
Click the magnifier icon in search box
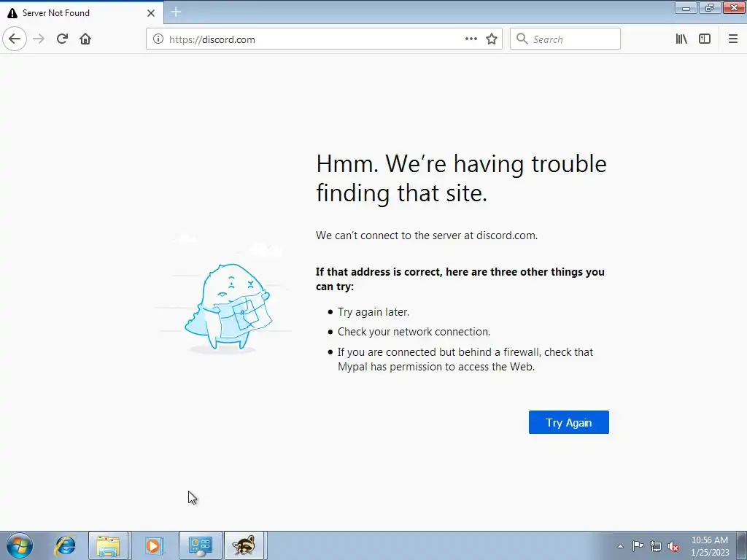(522, 39)
